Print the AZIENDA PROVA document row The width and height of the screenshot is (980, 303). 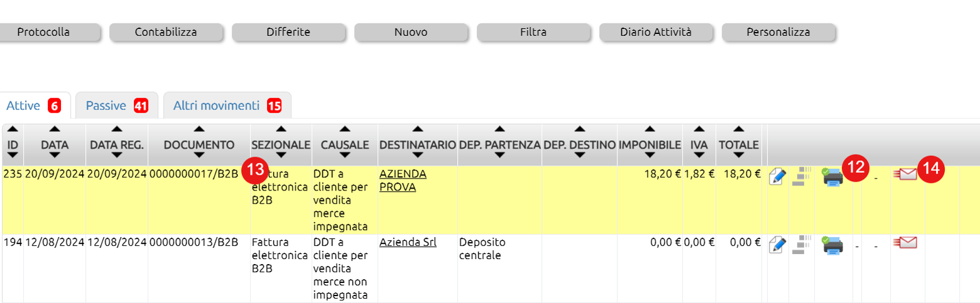(x=833, y=177)
